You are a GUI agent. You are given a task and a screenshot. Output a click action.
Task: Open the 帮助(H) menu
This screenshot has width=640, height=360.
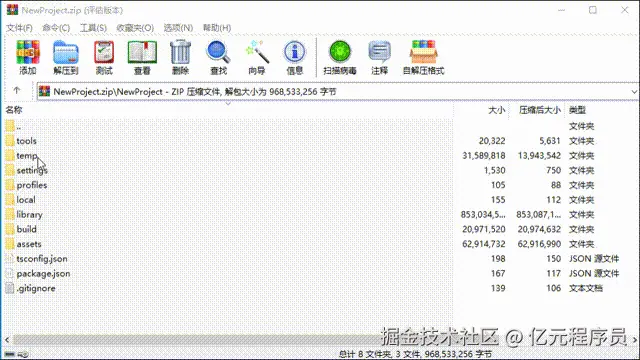click(x=217, y=28)
